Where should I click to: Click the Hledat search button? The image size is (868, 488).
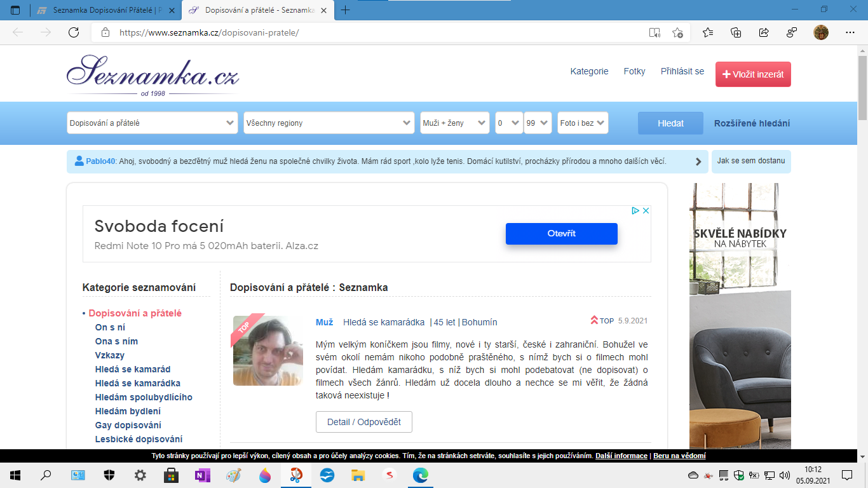[x=670, y=123]
